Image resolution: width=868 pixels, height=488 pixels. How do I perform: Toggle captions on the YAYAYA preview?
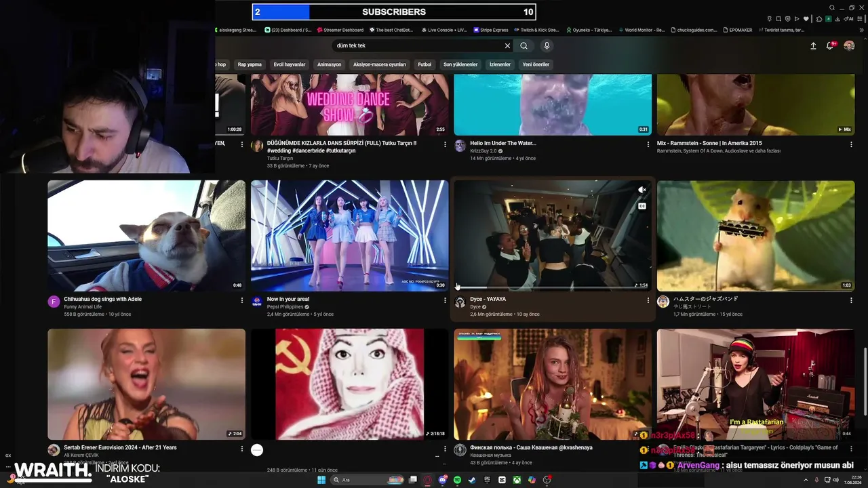pos(642,206)
